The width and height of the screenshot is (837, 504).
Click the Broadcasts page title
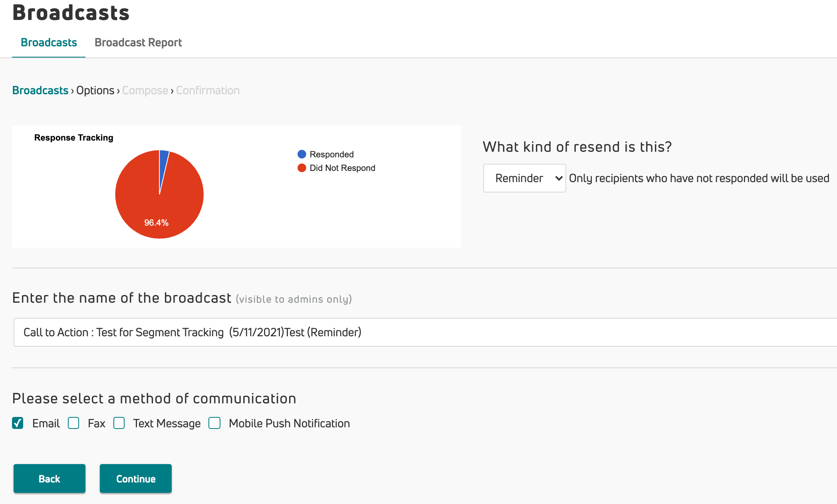71,13
